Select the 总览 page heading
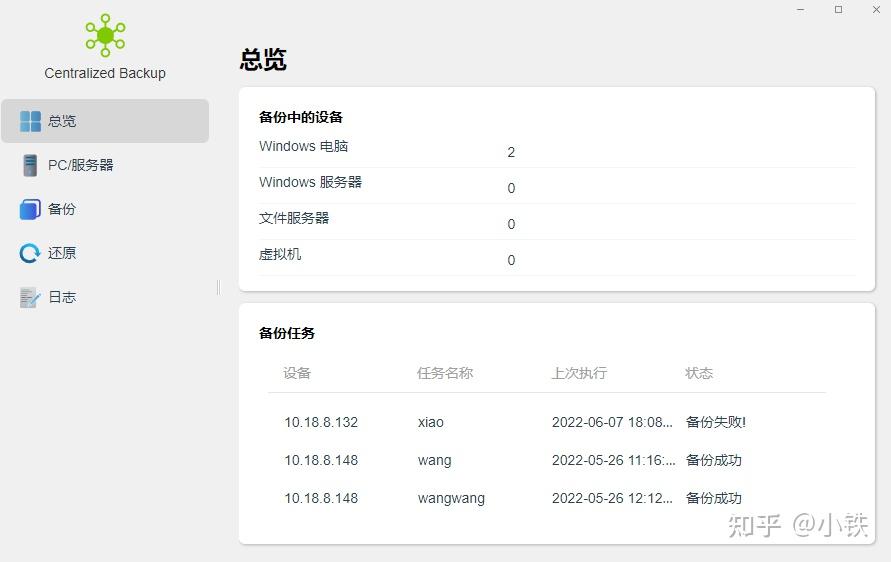Screen dimensions: 891x562 point(263,60)
